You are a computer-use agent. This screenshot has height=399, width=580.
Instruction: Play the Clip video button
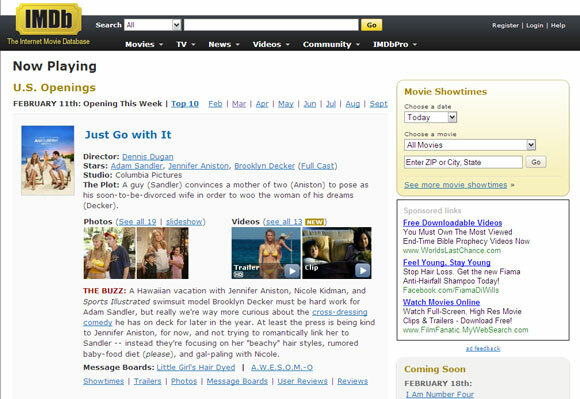362,271
